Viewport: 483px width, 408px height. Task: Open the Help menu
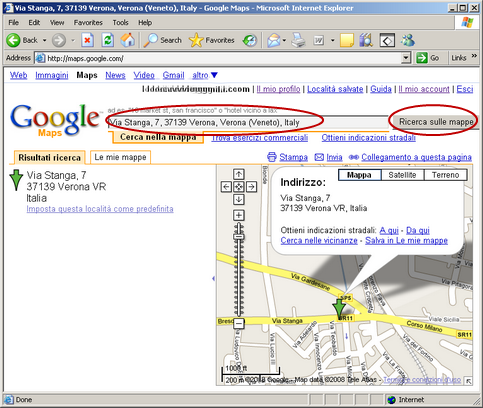145,23
